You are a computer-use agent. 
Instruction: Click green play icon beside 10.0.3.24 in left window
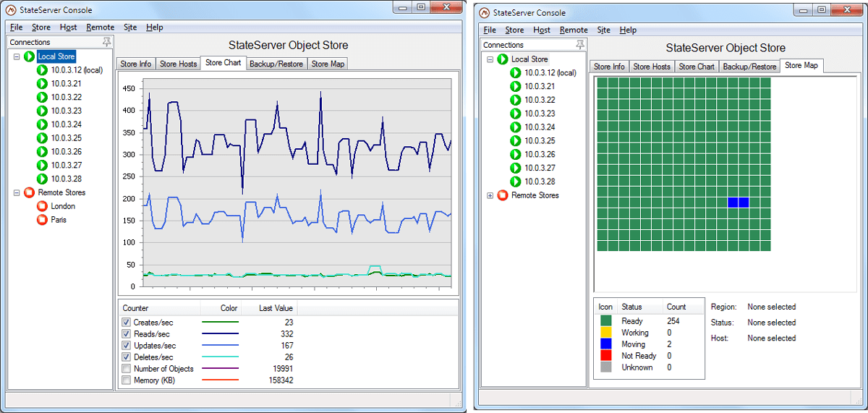[43, 124]
